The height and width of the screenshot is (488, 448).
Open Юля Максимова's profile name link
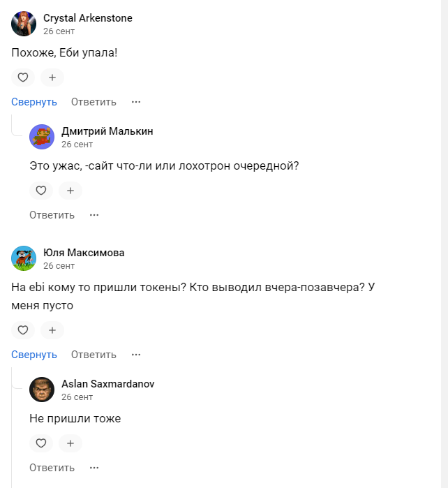click(84, 253)
